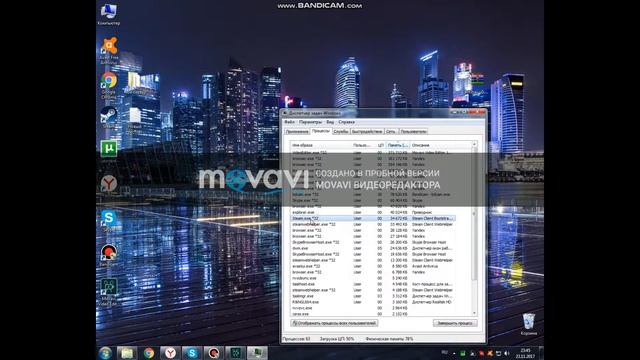Select the green uTorrent desktop icon

109,149
